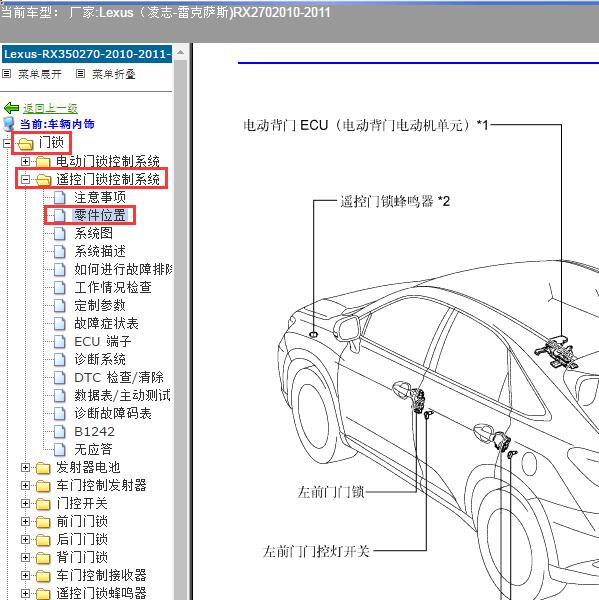Expand the 后门门锁 folder

[x=25, y=540]
